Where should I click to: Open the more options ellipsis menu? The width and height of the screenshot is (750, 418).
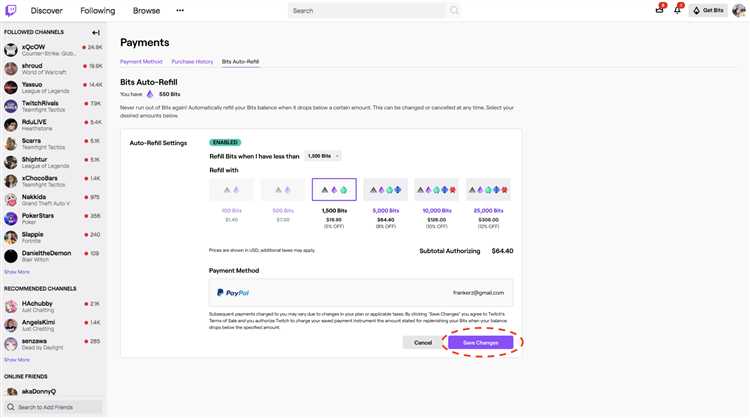pyautogui.click(x=180, y=10)
